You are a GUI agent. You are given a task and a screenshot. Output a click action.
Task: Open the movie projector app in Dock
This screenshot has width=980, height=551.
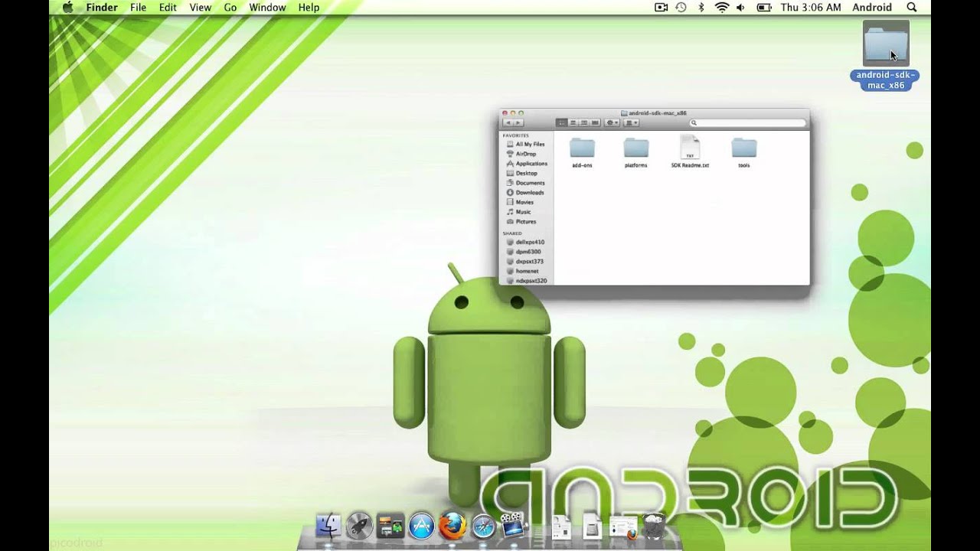[x=514, y=524]
